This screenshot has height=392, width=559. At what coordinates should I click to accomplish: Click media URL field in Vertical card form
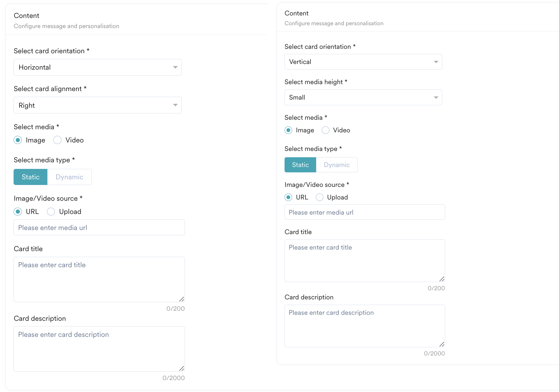pyautogui.click(x=365, y=212)
